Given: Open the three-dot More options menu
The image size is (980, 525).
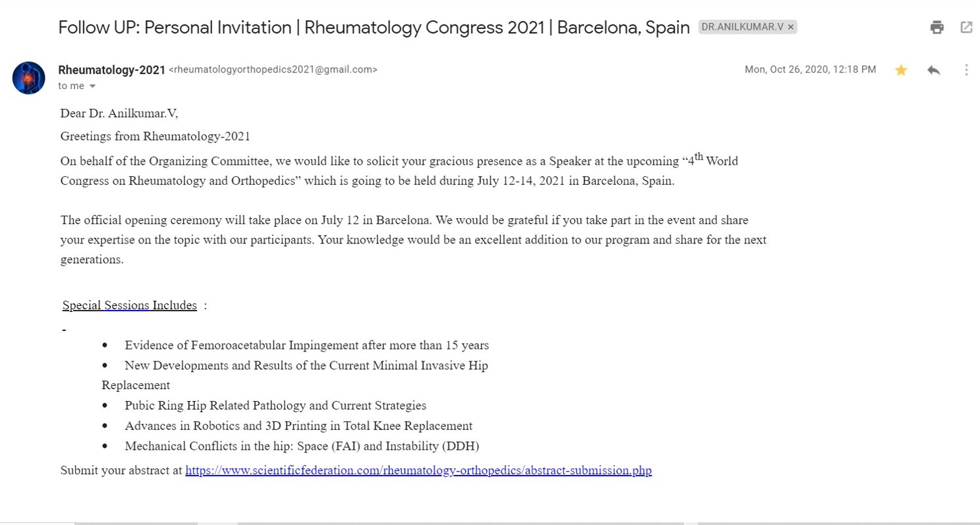Looking at the screenshot, I should pos(966,70).
